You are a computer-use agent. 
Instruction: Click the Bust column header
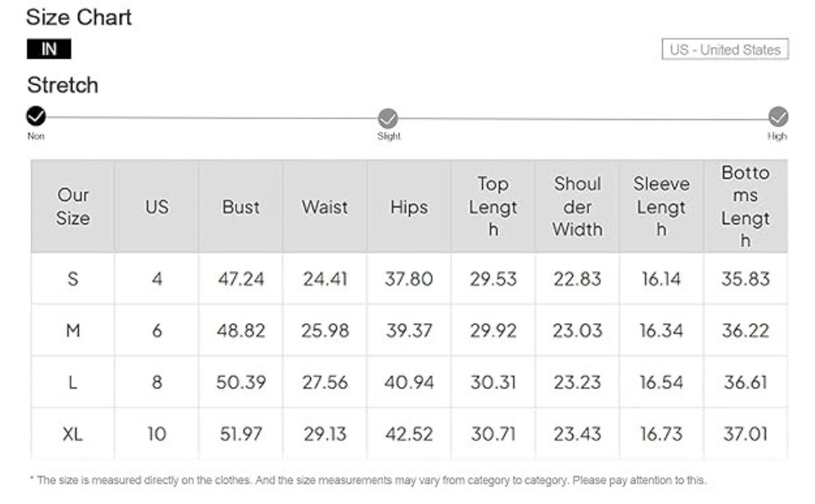[x=240, y=207]
